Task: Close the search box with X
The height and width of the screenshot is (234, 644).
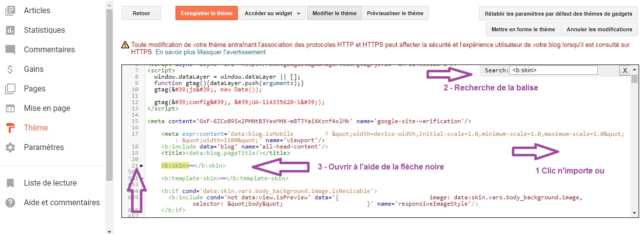Action: pos(624,70)
